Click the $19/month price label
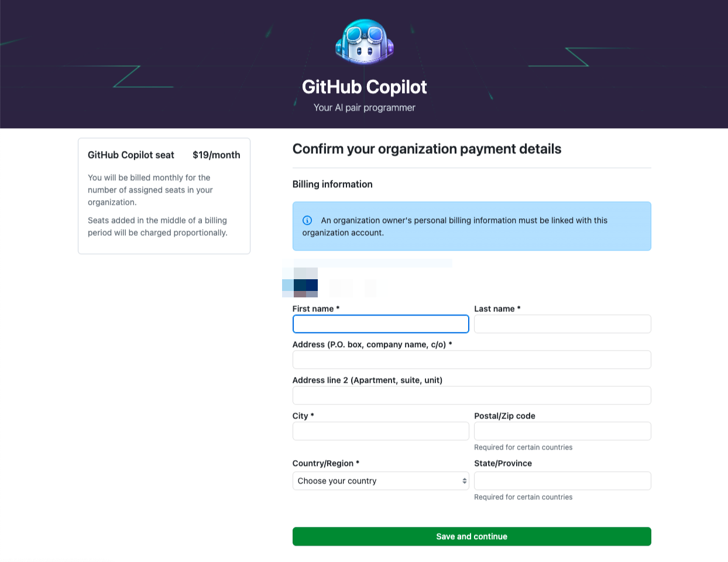728x562 pixels. tap(217, 155)
